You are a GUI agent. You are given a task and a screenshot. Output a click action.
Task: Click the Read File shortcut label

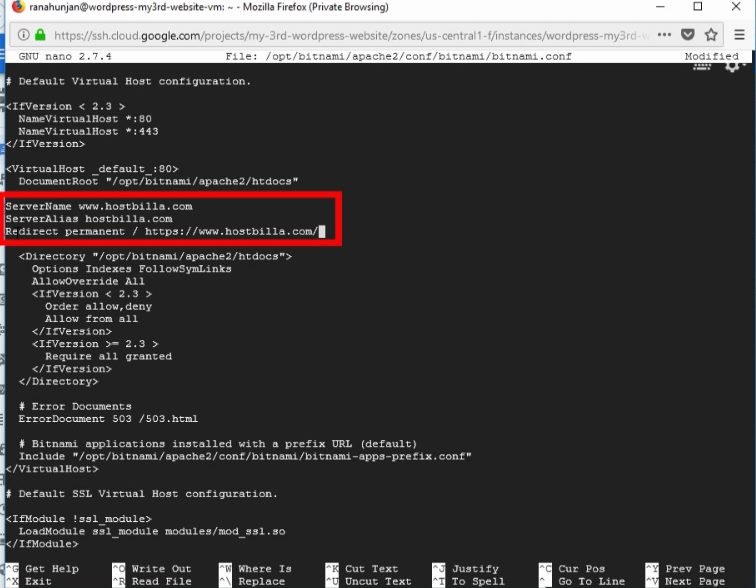point(162,581)
